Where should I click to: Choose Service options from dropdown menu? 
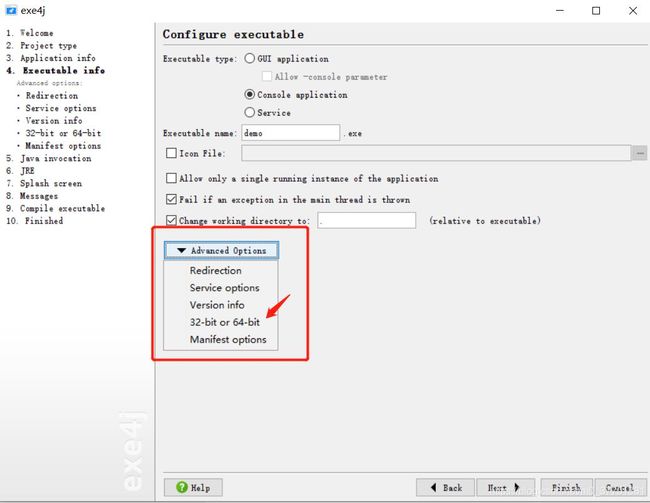[224, 288]
